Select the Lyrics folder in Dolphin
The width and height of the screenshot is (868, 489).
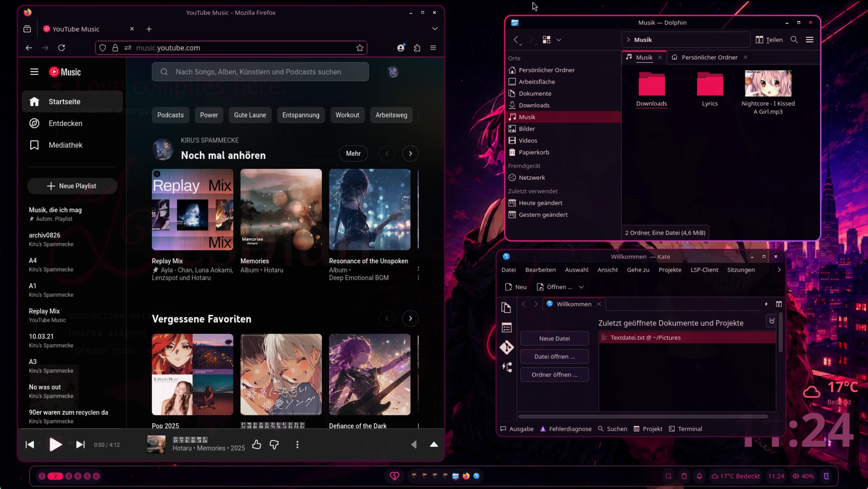pyautogui.click(x=710, y=89)
